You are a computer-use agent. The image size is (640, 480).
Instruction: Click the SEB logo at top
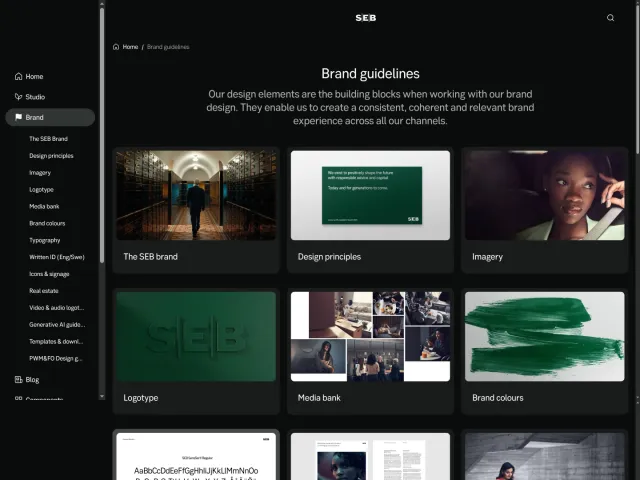pyautogui.click(x=366, y=18)
